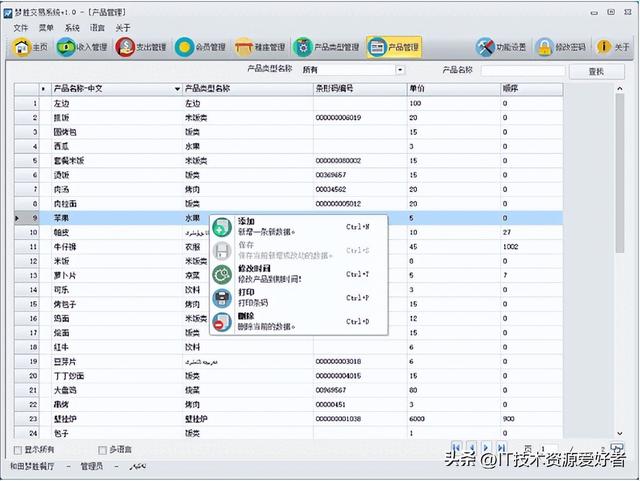
Task: Expand the 产品类型名称 filter dropdown
Action: pyautogui.click(x=400, y=70)
